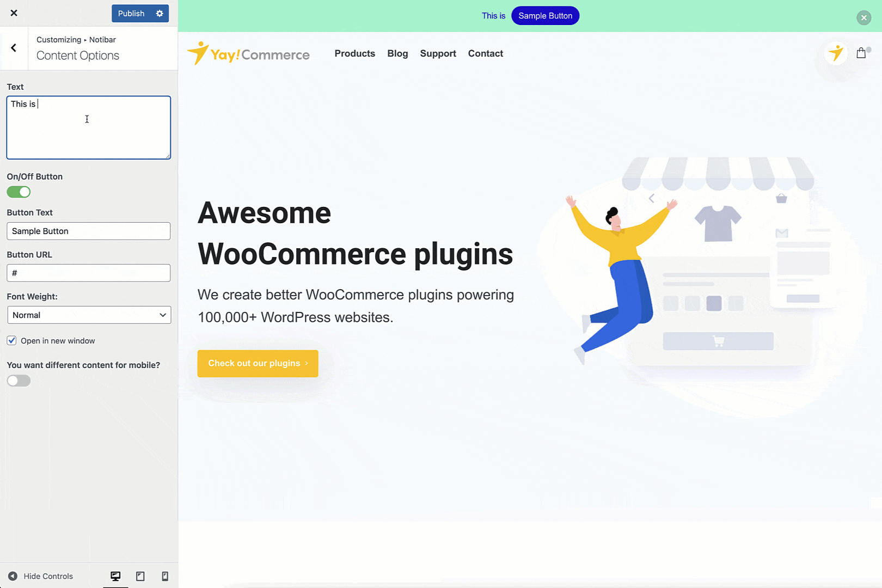
Task: Click the Sample Button in the notibar
Action: pyautogui.click(x=545, y=16)
